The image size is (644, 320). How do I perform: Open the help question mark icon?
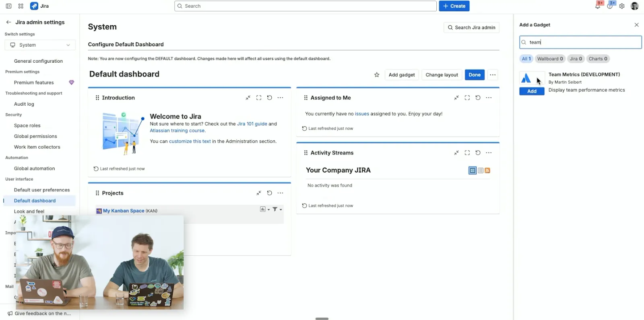610,6
